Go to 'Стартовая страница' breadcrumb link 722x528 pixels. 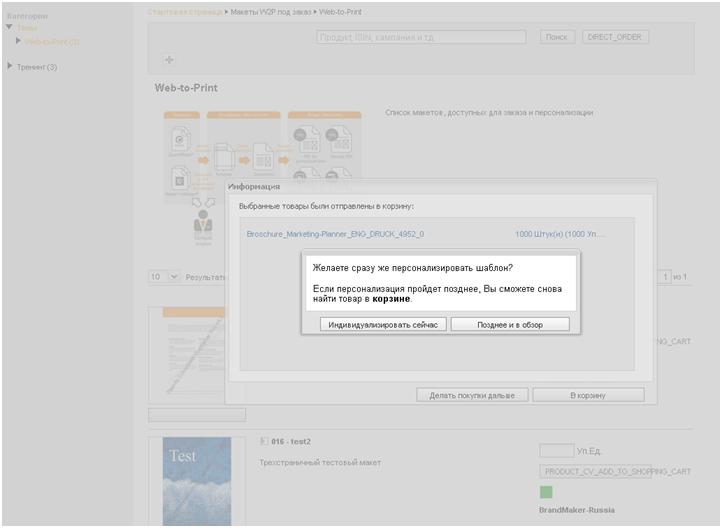click(x=185, y=12)
